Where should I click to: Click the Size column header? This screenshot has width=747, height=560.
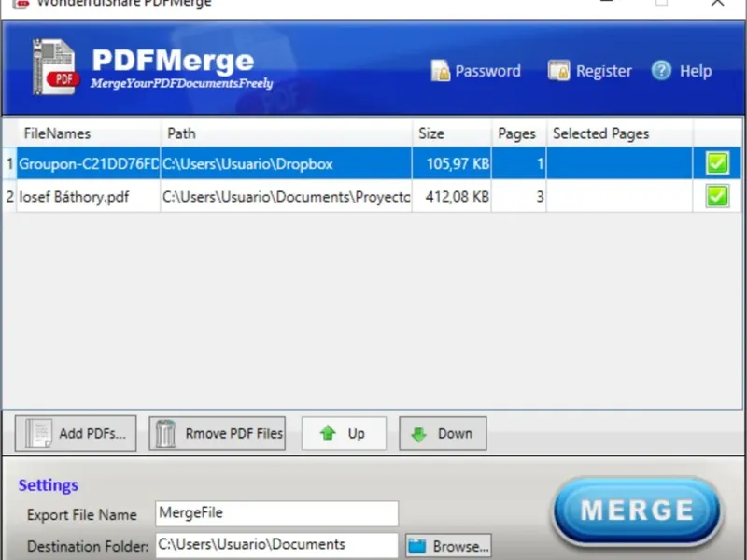(452, 133)
